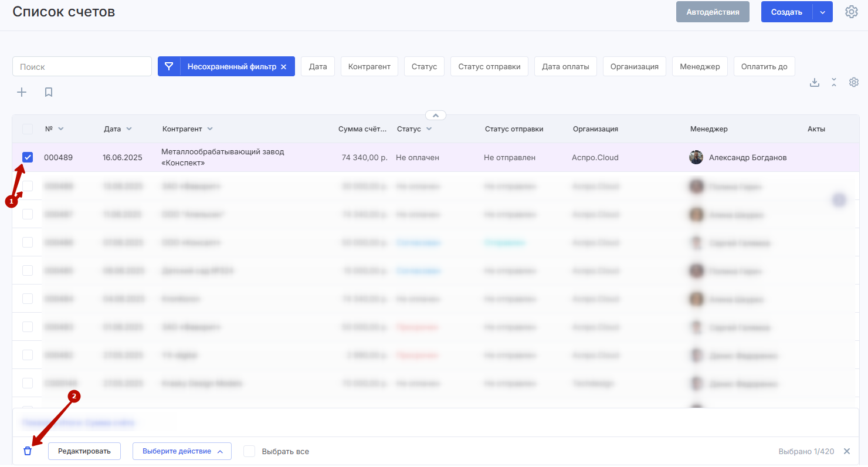Open the 'Контрагент' filter tab
868x467 pixels.
tap(369, 67)
